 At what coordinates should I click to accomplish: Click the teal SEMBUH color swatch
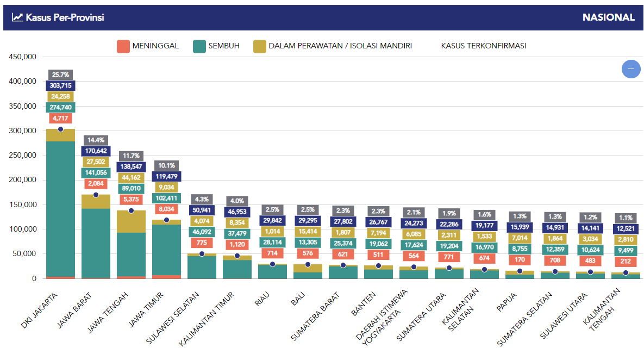(x=199, y=46)
